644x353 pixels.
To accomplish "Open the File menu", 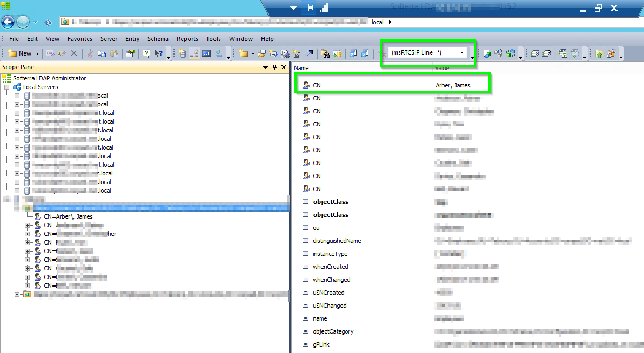I will point(14,39).
